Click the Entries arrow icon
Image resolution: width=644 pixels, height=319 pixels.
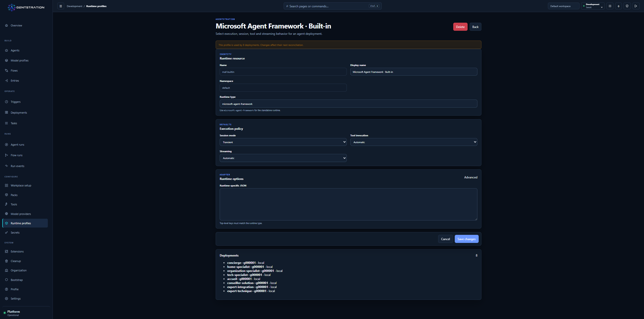(x=7, y=81)
